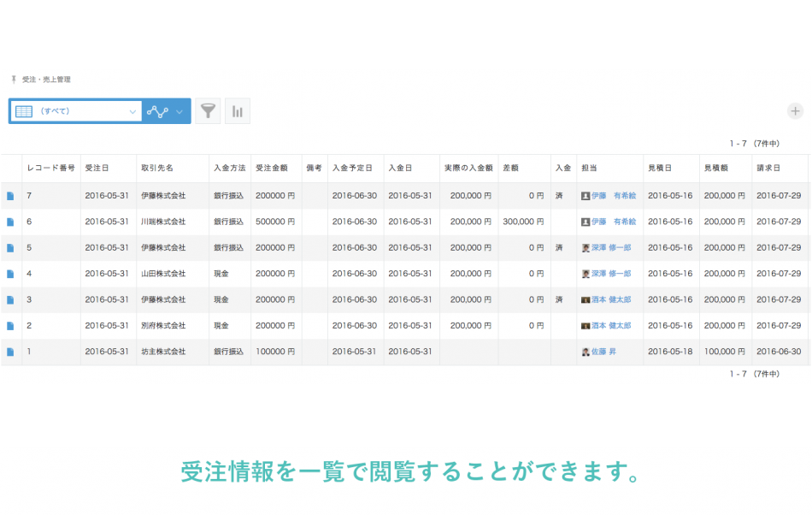Click the filter funnel icon
Screen dimensions: 812x515
tap(208, 111)
